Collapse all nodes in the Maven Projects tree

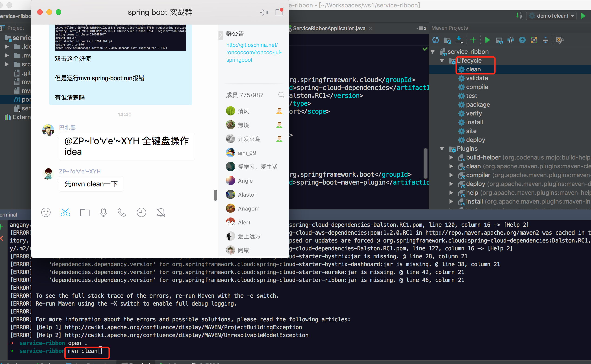(546, 40)
